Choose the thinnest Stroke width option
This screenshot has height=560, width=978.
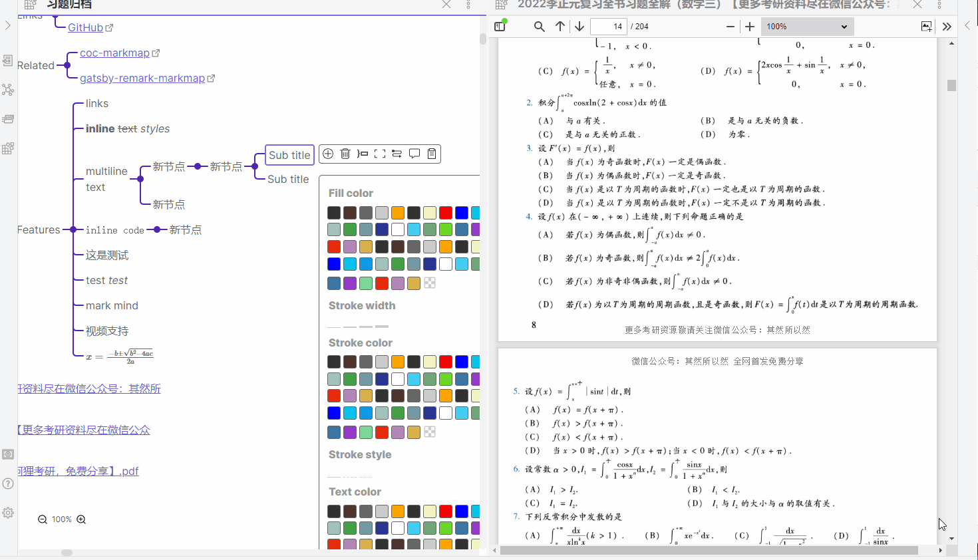[334, 327]
